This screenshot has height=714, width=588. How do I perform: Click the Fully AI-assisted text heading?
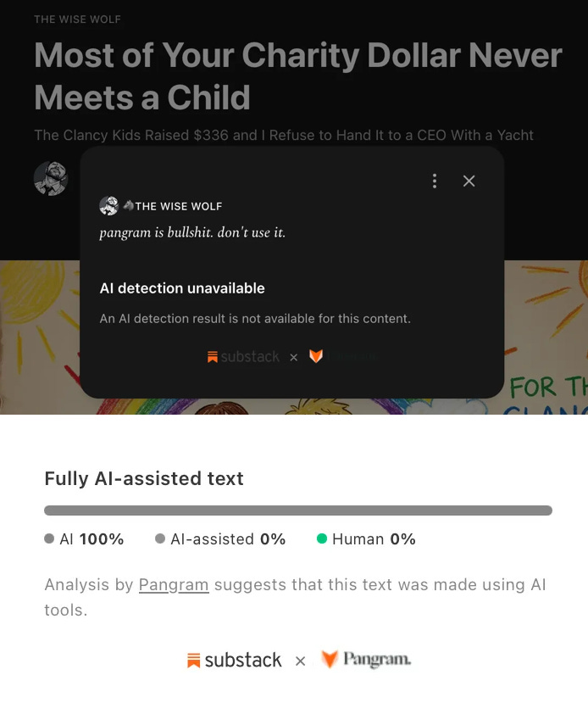coord(144,478)
